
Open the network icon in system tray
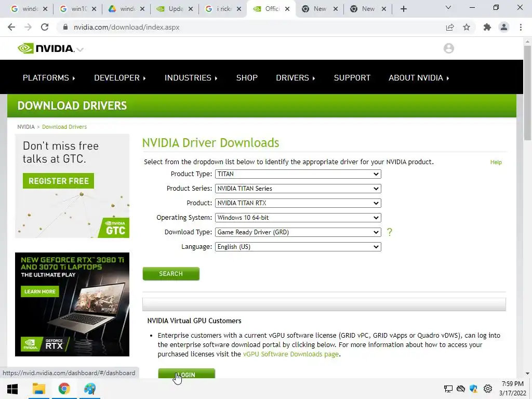tap(448, 389)
